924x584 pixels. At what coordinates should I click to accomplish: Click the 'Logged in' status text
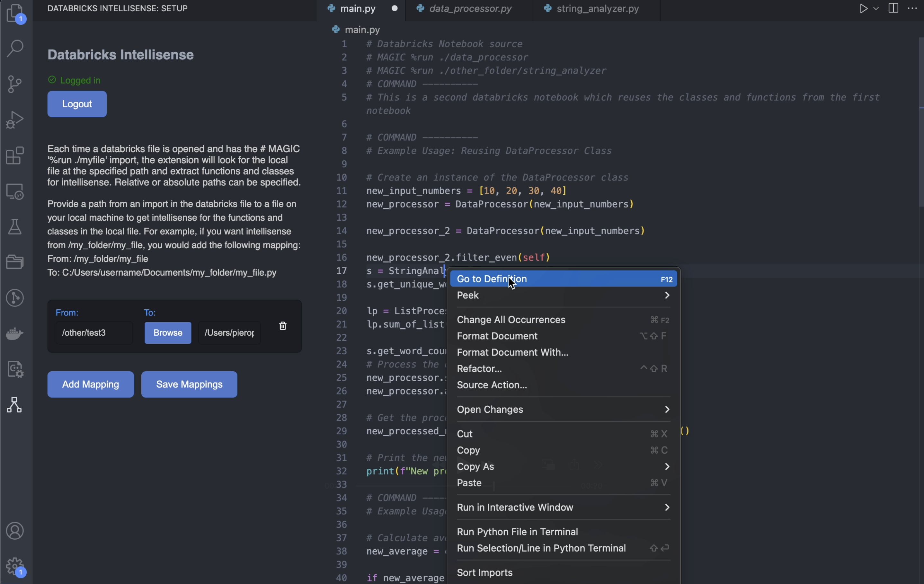80,80
